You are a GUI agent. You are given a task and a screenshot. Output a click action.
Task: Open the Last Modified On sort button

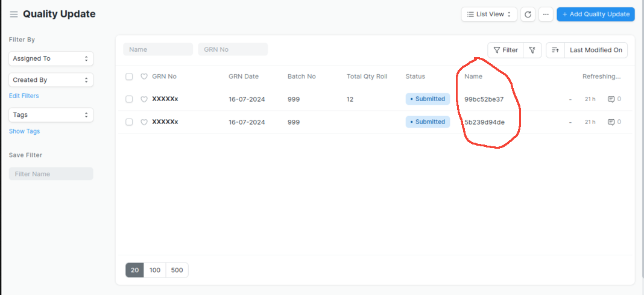(596, 50)
